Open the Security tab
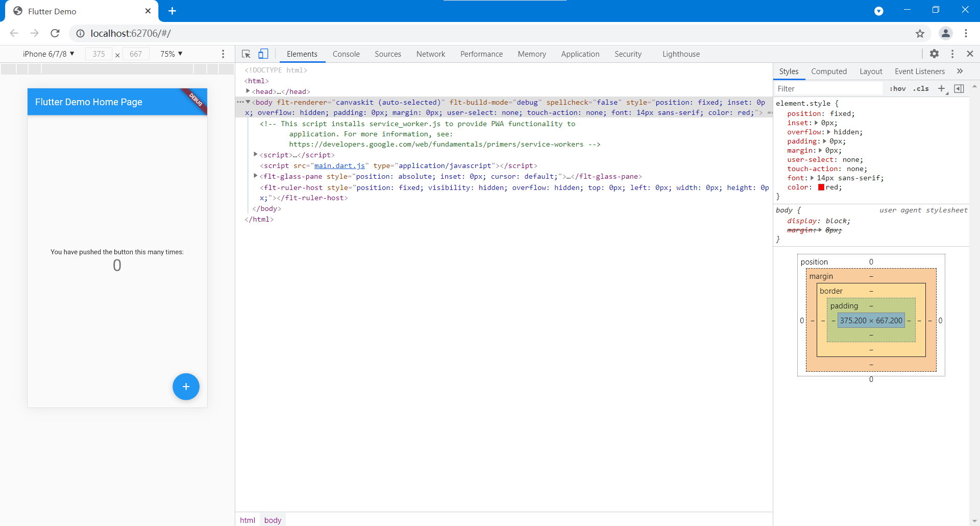Viewport: 980px width, 526px height. (x=628, y=54)
